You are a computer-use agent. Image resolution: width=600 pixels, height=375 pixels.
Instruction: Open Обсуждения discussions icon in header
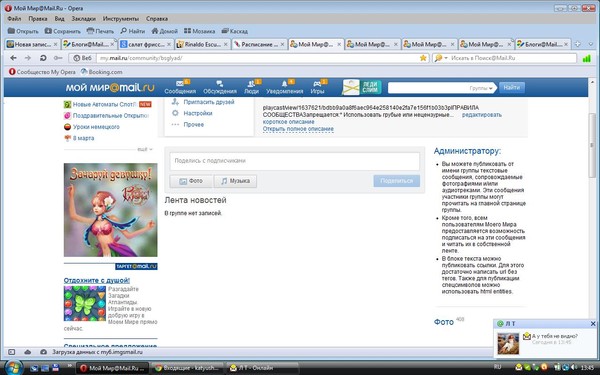(220, 83)
